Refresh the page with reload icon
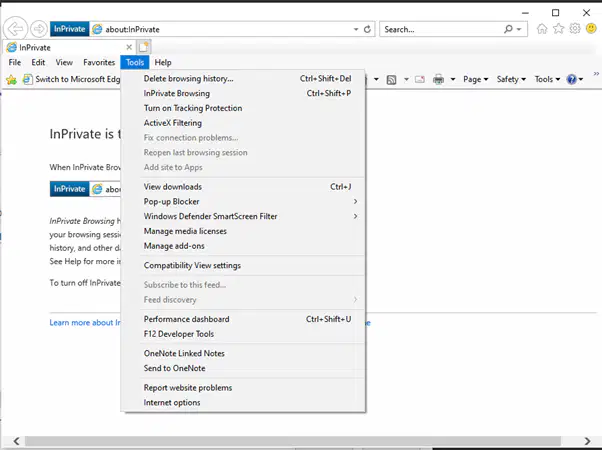Screen dimensions: 602x450 coord(367,29)
